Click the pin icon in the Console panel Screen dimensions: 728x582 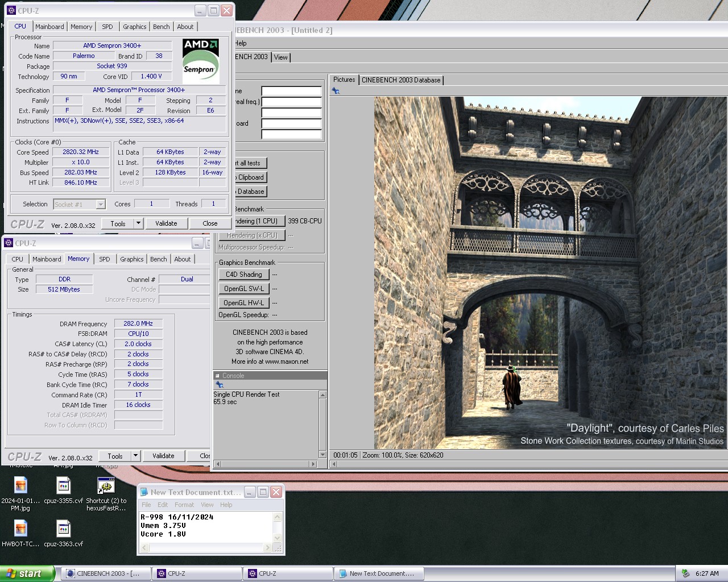pos(220,385)
